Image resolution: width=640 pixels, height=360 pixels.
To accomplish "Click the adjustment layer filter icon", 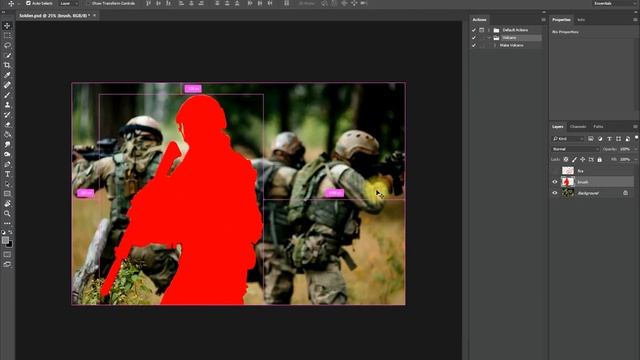I will (x=600, y=139).
